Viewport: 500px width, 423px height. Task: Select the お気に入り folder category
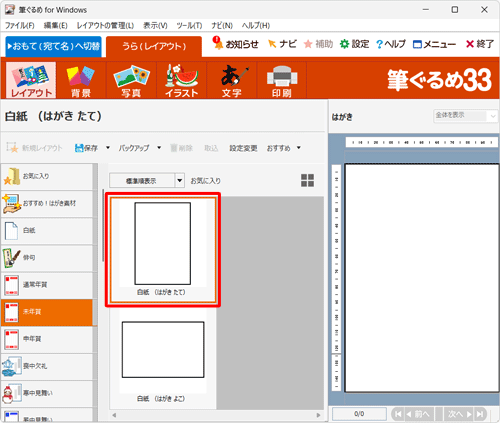point(47,176)
